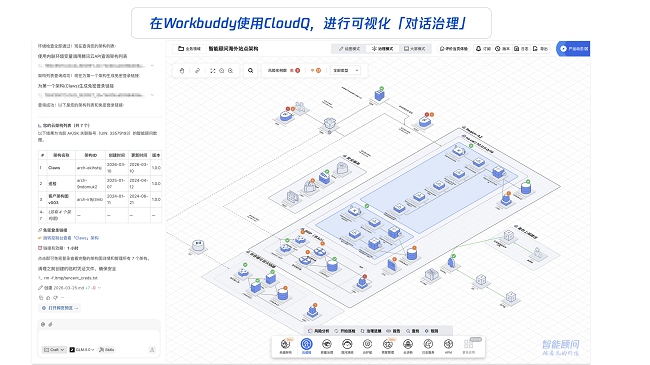Open the resource type filter dropdown
Viewport: 650px width, 365px height.
pyautogui.click(x=346, y=71)
